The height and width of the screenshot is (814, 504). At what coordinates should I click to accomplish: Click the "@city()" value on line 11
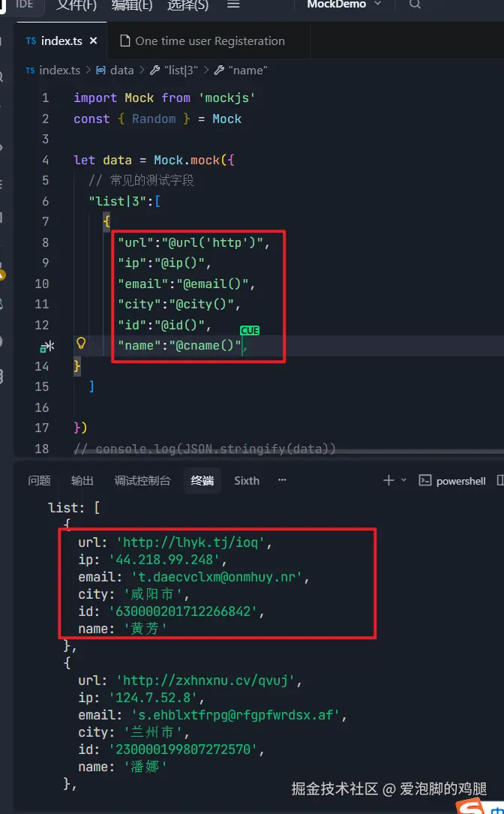(x=202, y=304)
